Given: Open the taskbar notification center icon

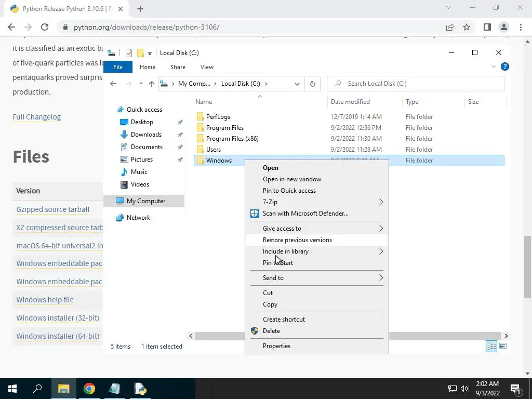Looking at the screenshot, I should [516, 389].
